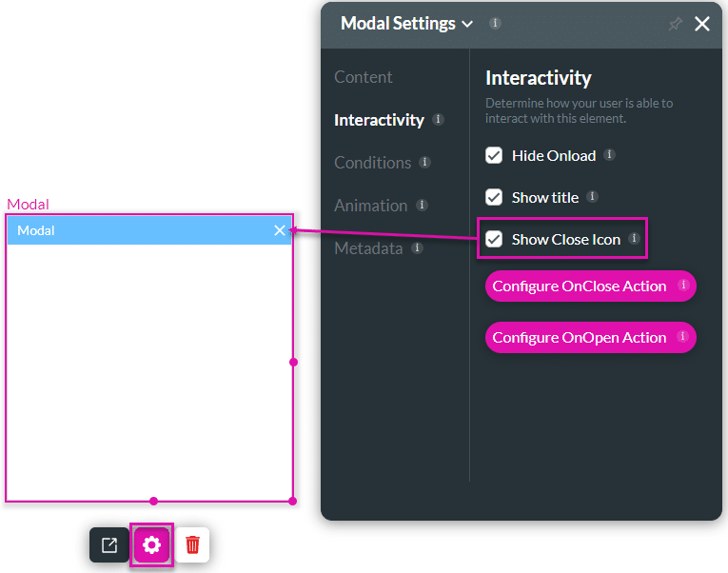Click the info icon beside the Animation tab
The image size is (728, 573).
[x=422, y=205]
